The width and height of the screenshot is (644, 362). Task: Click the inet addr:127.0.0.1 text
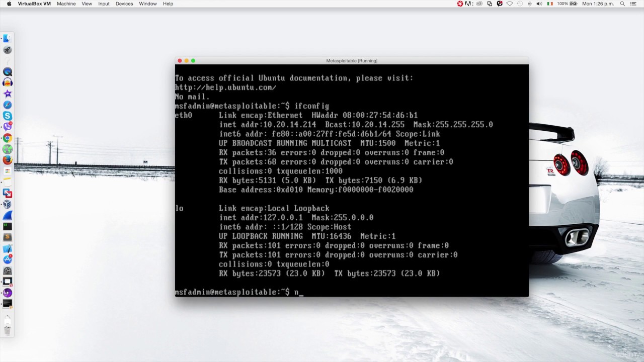(x=261, y=218)
